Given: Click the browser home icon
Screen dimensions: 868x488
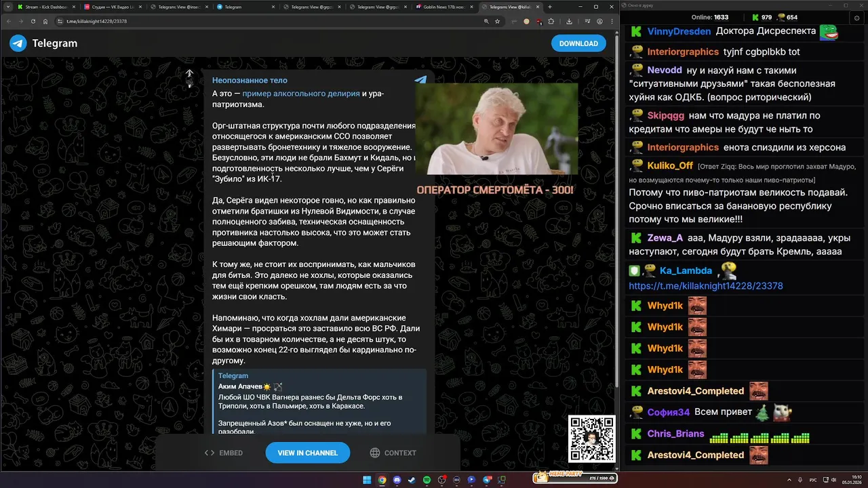Looking at the screenshot, I should pyautogui.click(x=45, y=22).
